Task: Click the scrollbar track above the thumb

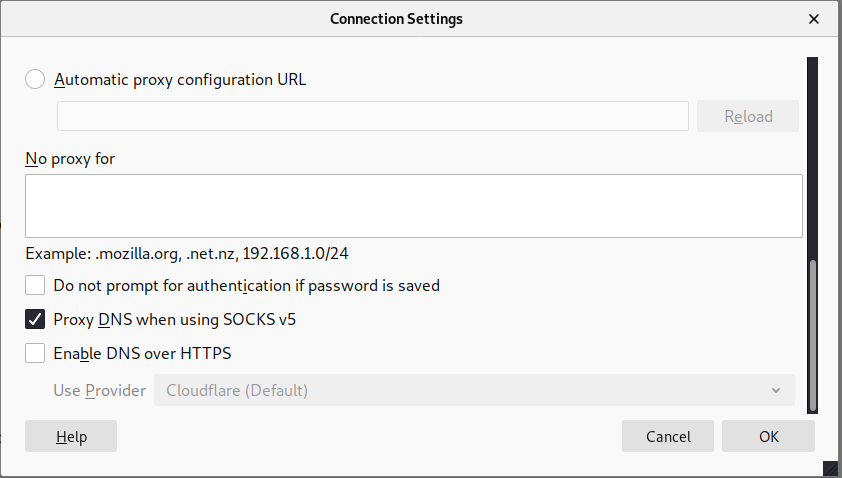Action: pos(813,150)
